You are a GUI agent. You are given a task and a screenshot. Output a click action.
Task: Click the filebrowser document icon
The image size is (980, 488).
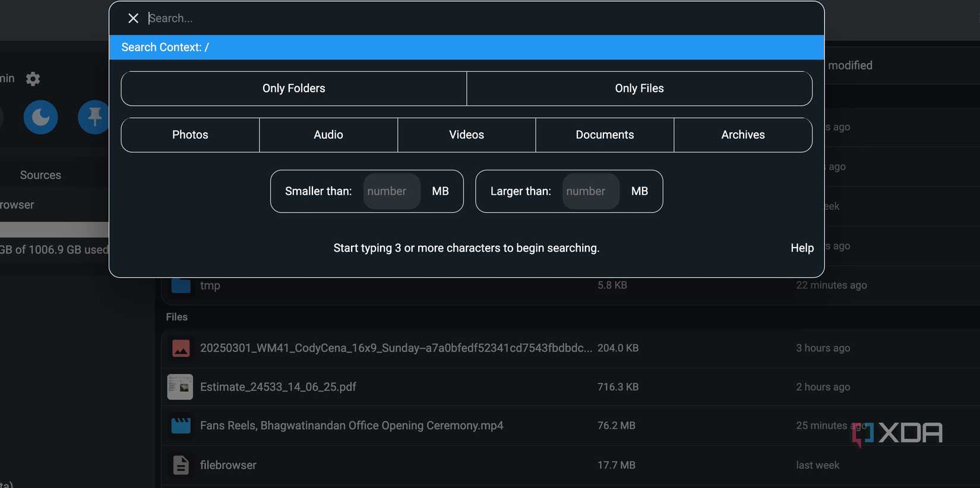[181, 465]
